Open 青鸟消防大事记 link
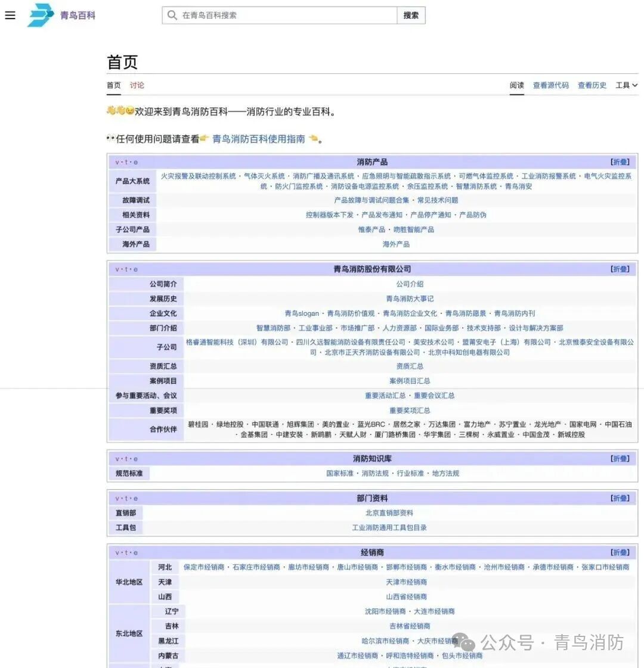 [410, 299]
